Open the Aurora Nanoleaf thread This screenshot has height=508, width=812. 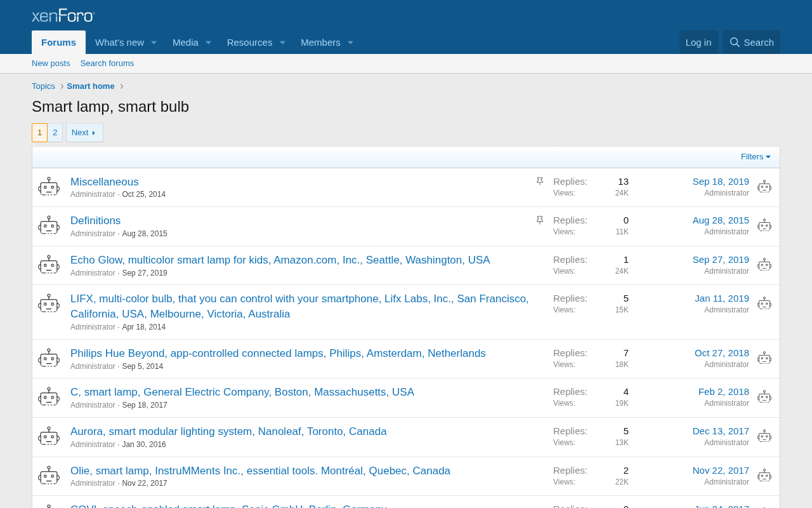click(x=228, y=432)
